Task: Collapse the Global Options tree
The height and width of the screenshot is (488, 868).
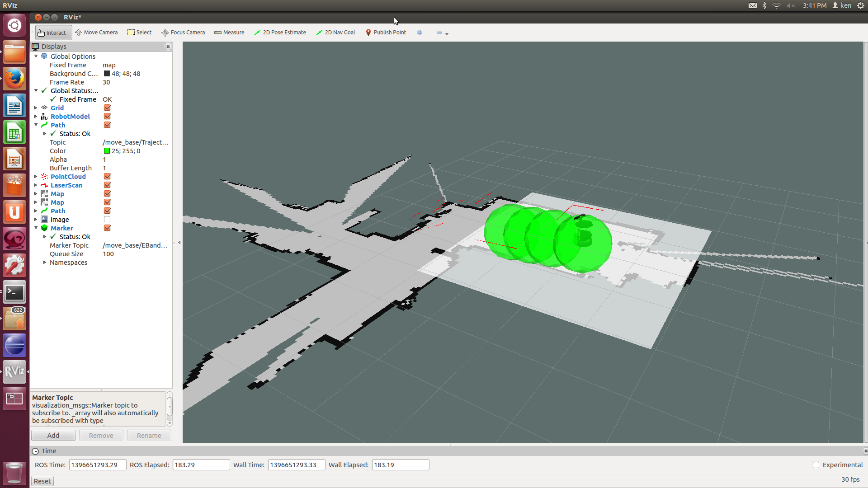Action: coord(36,56)
